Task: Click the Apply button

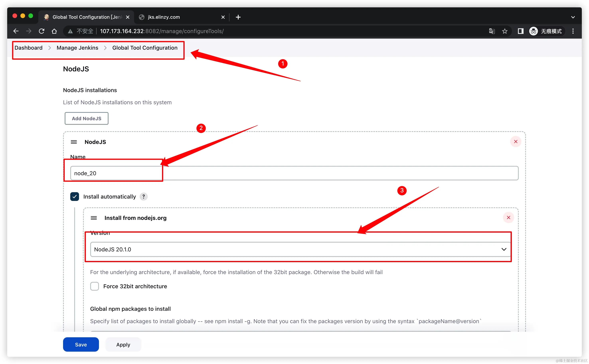Action: point(123,344)
